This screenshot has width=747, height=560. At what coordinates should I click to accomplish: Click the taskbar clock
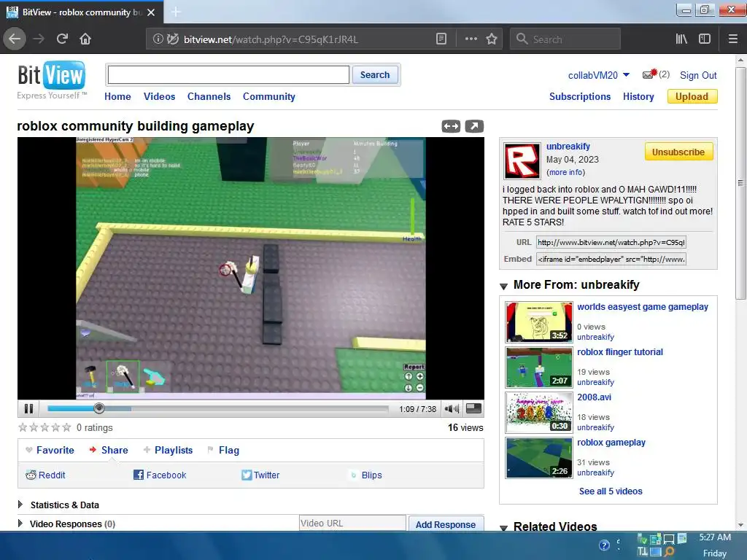715,545
